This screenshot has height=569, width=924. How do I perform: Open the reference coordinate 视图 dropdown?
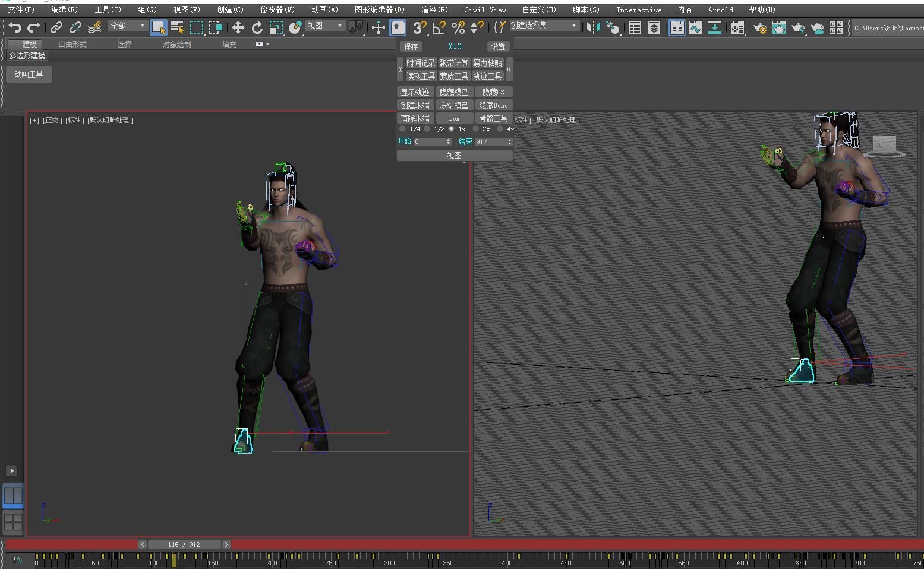(325, 26)
